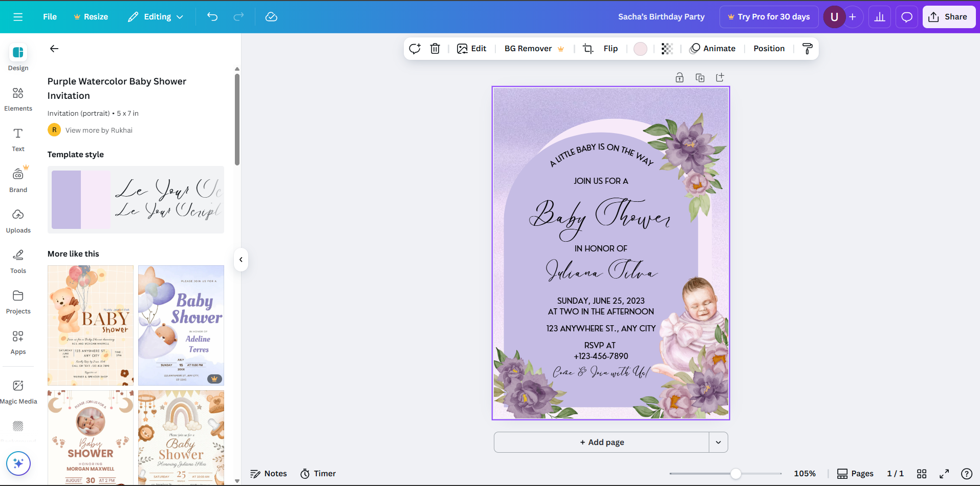Open the comments panel
Screen dimensions: 980x486
(906, 16)
